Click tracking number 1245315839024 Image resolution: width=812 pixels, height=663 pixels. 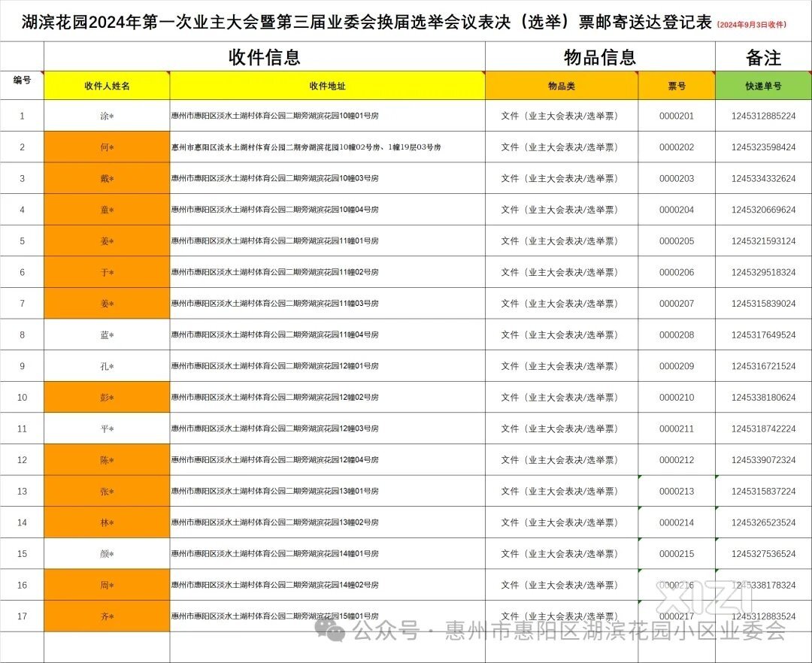[763, 304]
